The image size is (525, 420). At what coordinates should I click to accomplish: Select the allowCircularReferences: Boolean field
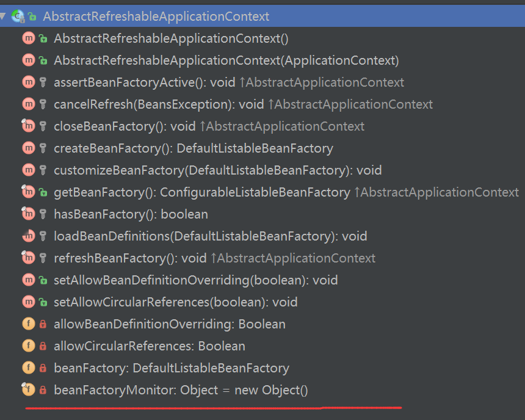click(x=149, y=346)
